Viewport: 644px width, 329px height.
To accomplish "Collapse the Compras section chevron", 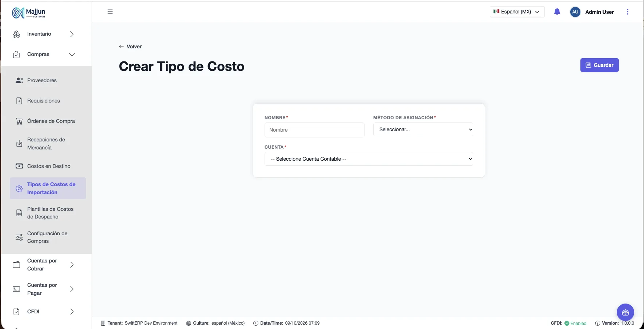I will [72, 55].
